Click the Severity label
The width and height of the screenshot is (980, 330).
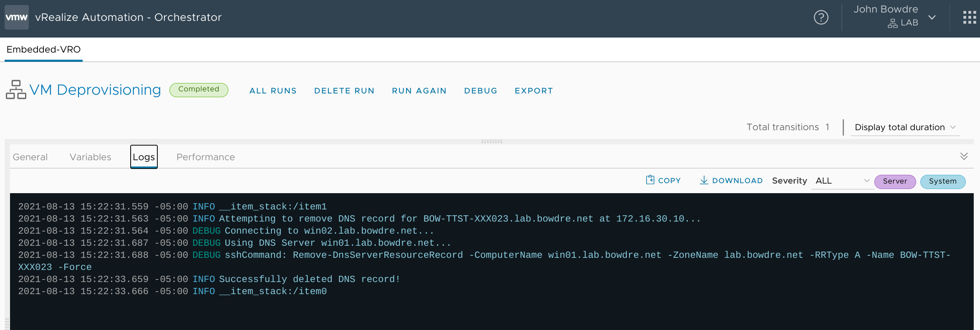[789, 181]
